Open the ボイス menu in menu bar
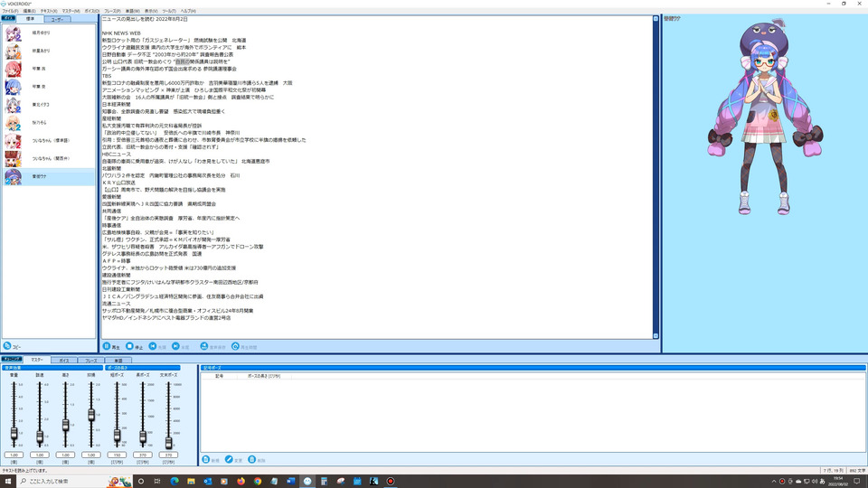This screenshot has width=868, height=488. point(92,11)
